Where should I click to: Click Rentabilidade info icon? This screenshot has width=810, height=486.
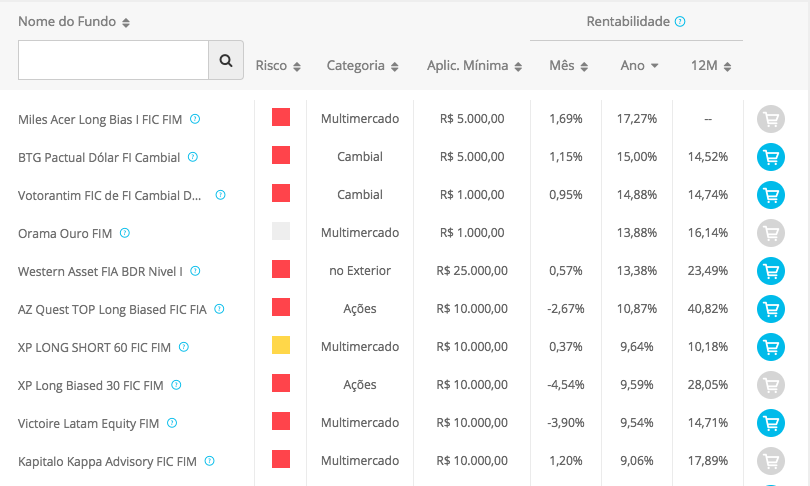coord(680,21)
